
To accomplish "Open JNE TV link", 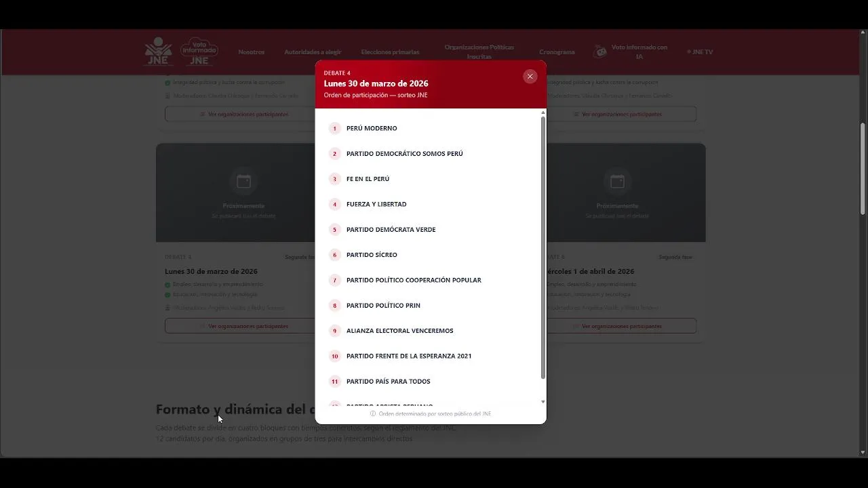I will pyautogui.click(x=700, y=52).
